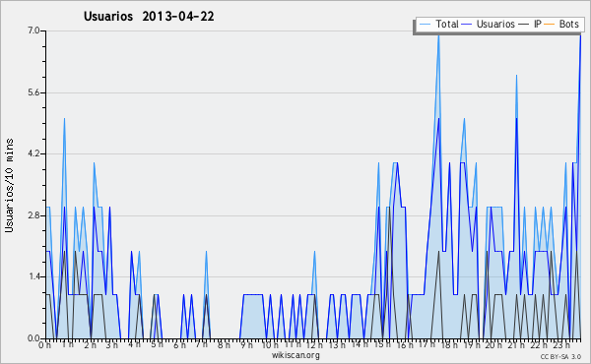The height and width of the screenshot is (364, 591).
Task: Click the '14 h' x-axis label
Action: point(360,344)
